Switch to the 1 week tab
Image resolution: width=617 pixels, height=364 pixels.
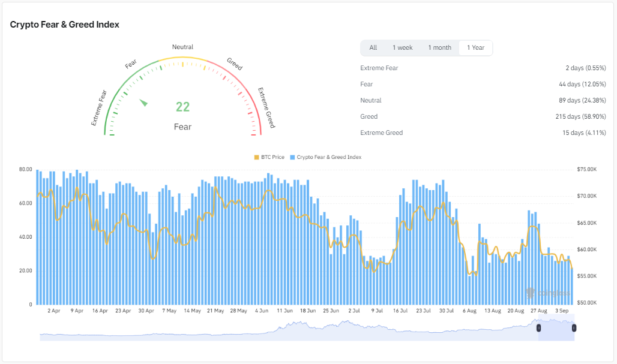(403, 47)
